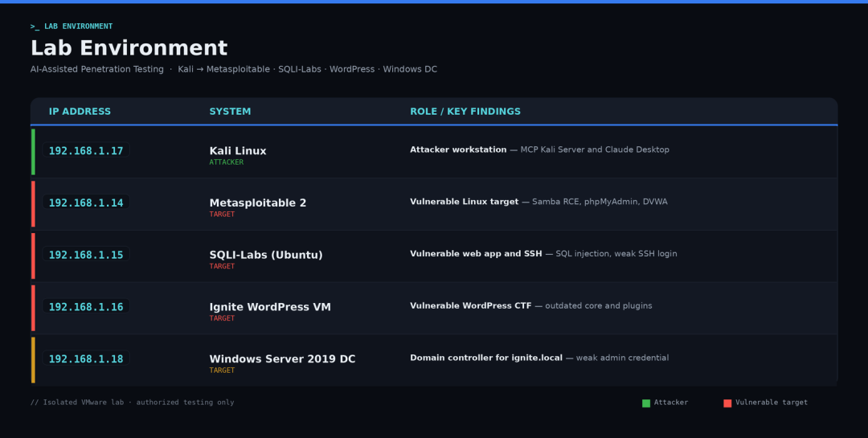Viewport: 868px width, 438px height.
Task: Select IP address 192.168.1.15
Action: (86, 254)
